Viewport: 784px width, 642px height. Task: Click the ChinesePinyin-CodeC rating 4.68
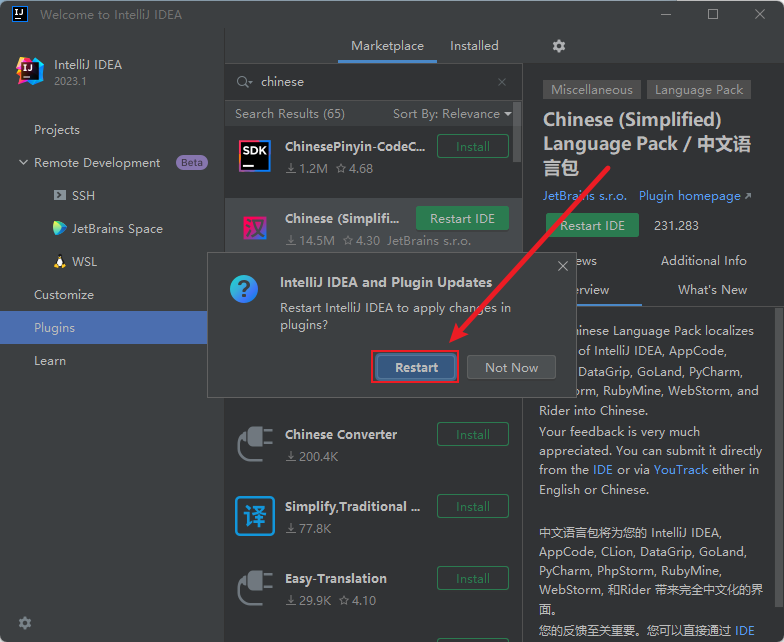pos(354,168)
